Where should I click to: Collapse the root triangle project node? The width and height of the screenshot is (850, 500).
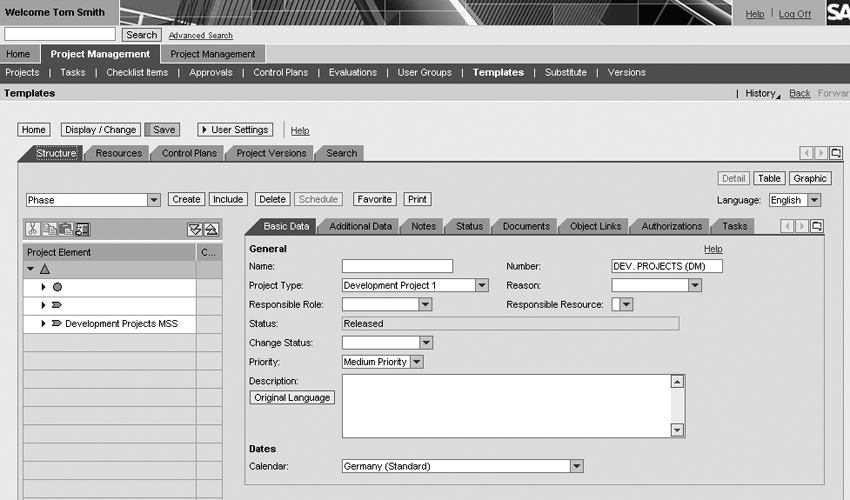tap(30, 269)
